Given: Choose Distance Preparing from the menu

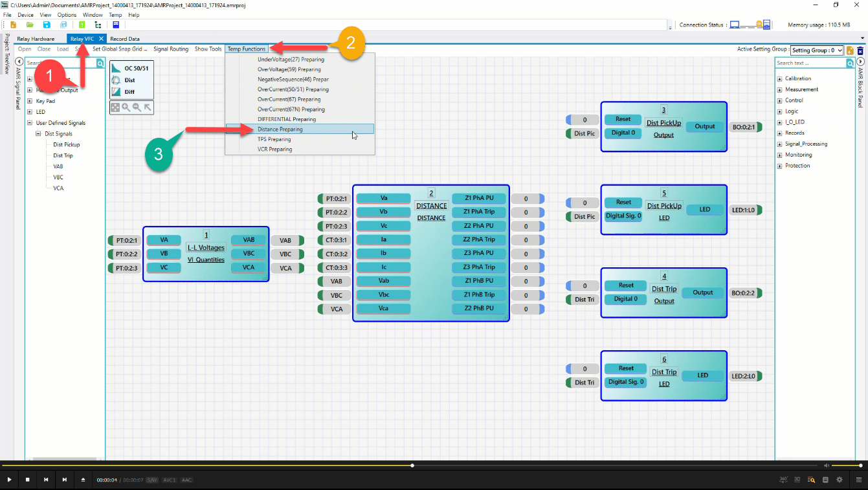Looking at the screenshot, I should (x=280, y=129).
